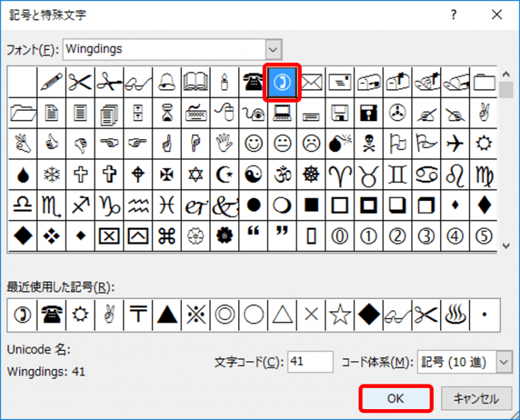
Task: Pick the candle symbol
Action: 224,81
